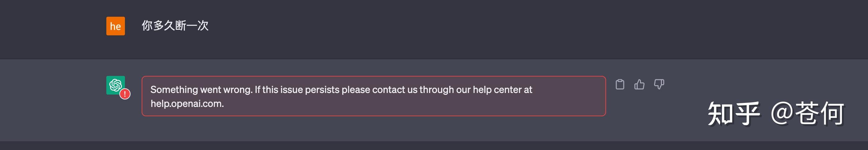This screenshot has height=150, width=868.
Task: Copy the error response with clipboard icon
Action: (x=620, y=84)
